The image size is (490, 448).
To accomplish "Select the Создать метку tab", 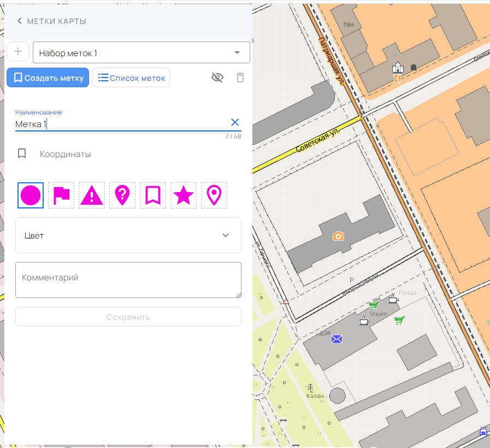I will [x=48, y=77].
